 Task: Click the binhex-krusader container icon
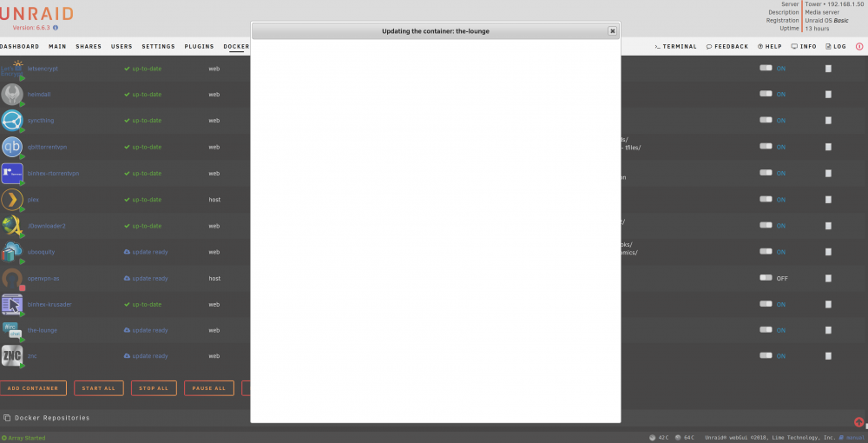tap(11, 305)
